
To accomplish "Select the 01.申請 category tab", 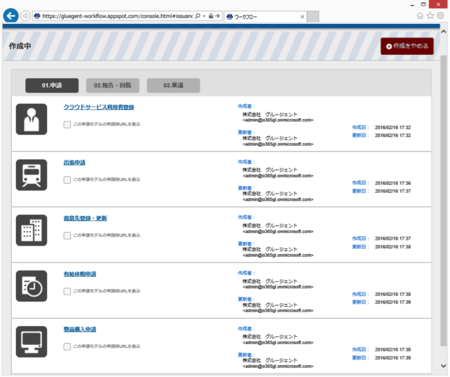I will tap(52, 85).
